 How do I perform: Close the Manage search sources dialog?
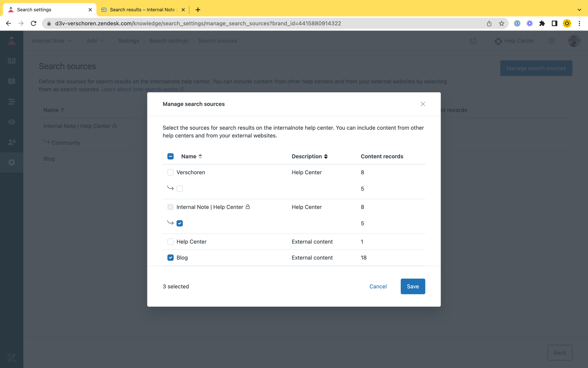point(423,104)
